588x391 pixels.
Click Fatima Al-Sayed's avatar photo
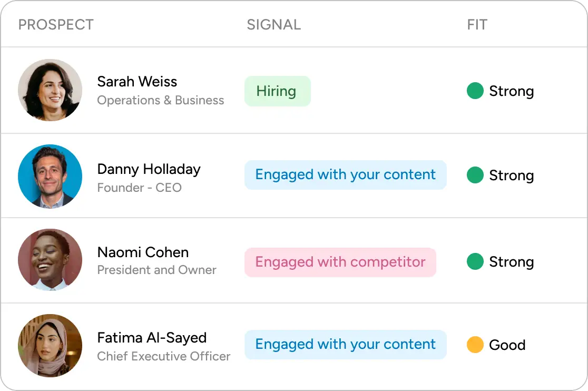[50, 346]
